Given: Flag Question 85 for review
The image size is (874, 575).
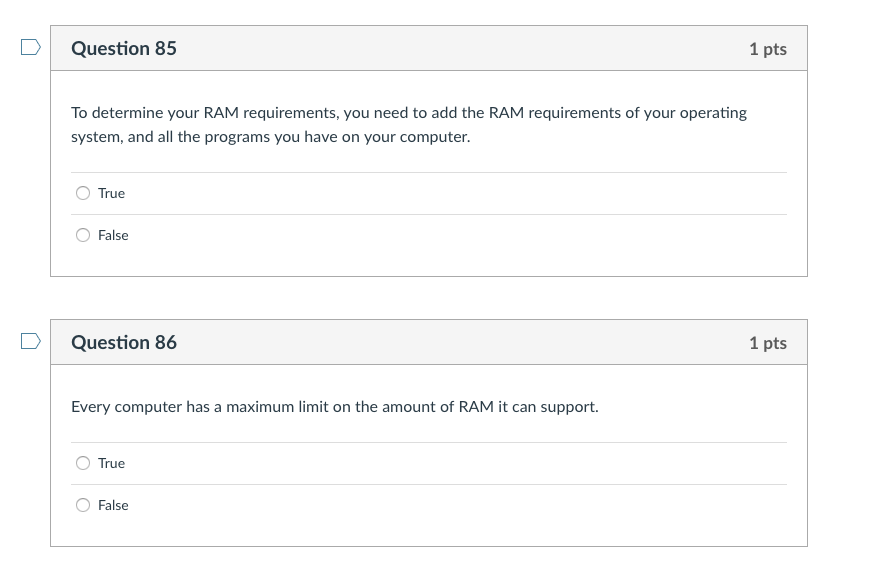Looking at the screenshot, I should [x=31, y=47].
